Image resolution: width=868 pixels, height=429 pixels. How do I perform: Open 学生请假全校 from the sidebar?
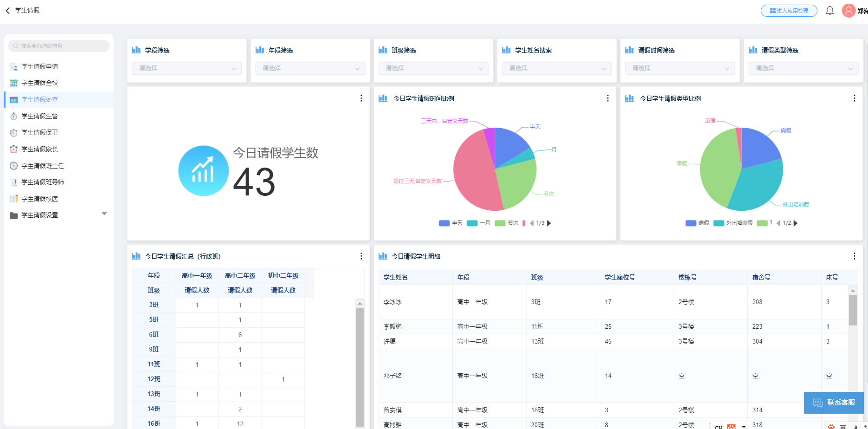pos(39,83)
